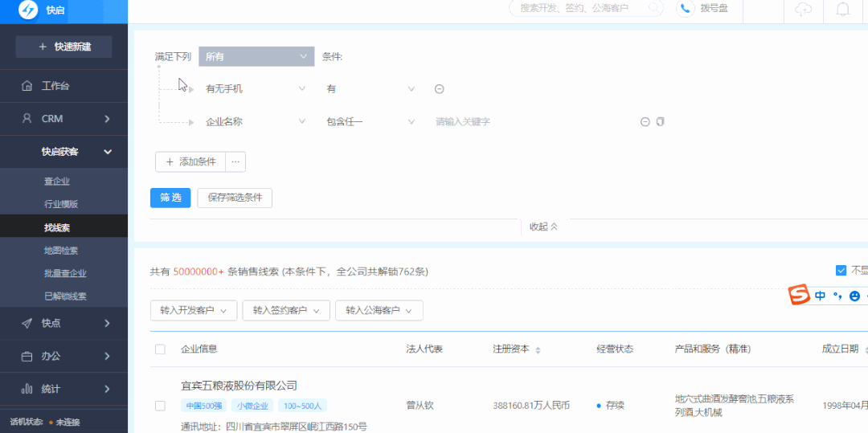This screenshot has width=868, height=433.
Task: Click the legal representative name 曾从钦
Action: pos(420,406)
